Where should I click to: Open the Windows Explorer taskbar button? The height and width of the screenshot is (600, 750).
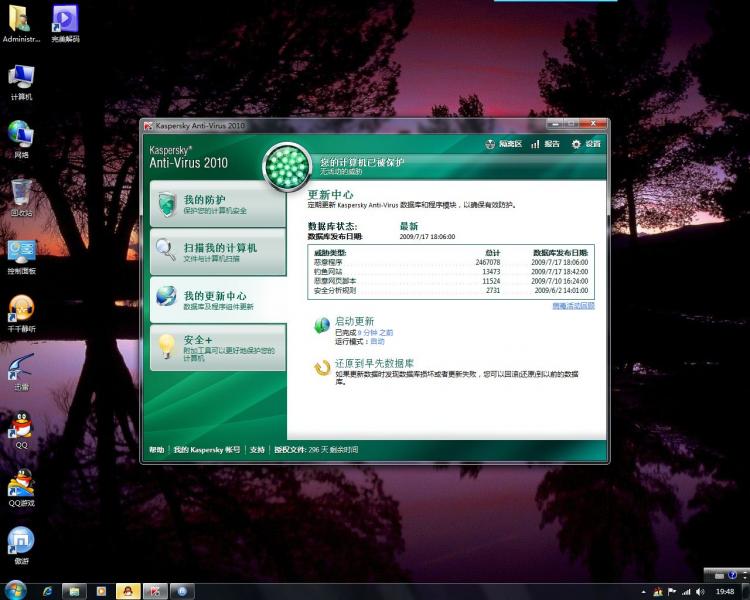74,591
